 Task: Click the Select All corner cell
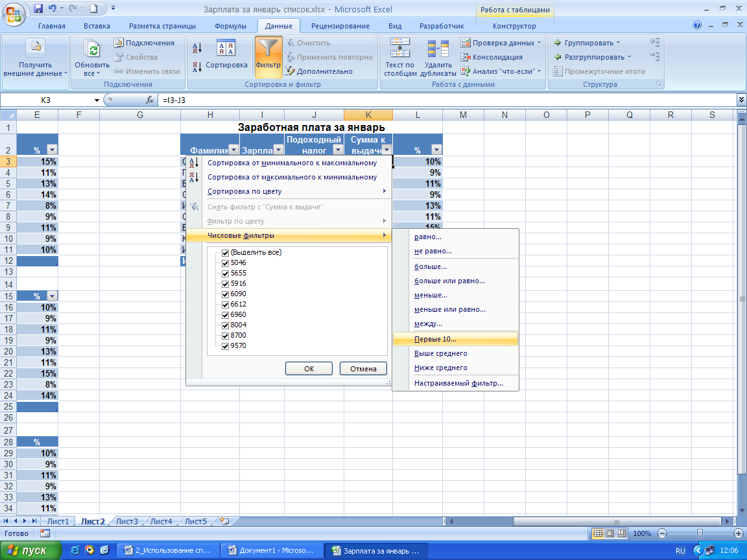[8, 115]
